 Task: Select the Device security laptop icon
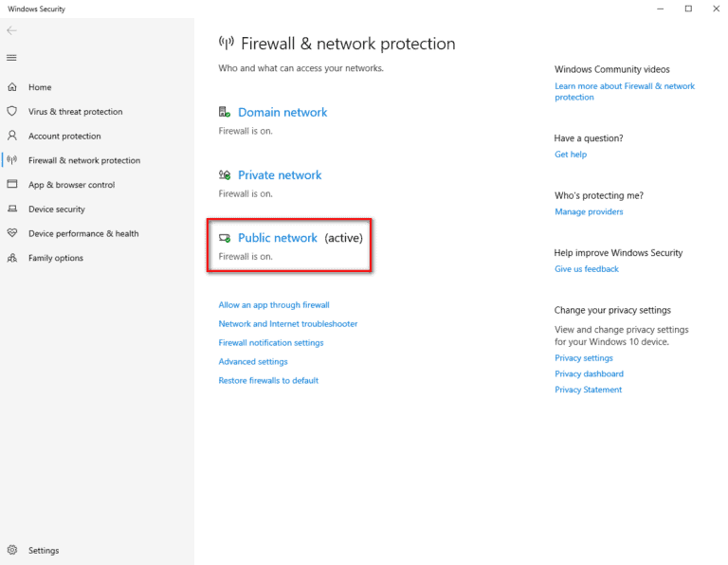pos(12,210)
